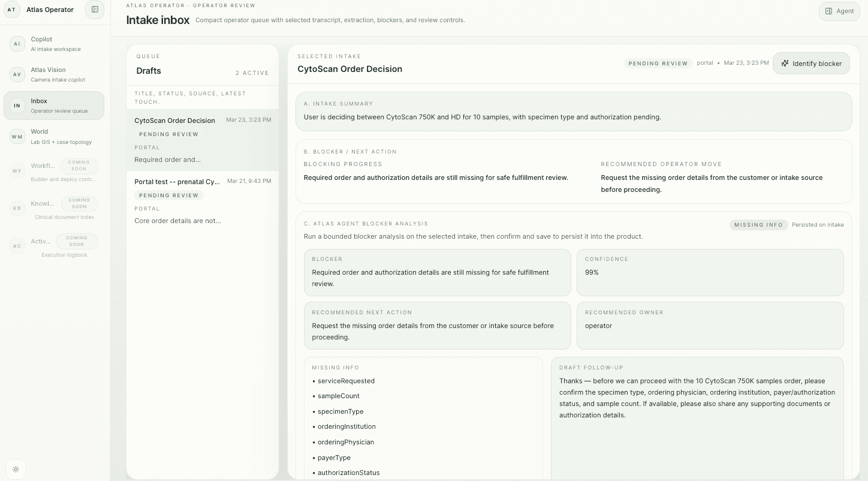Click the recommended owner value operator

pos(598,326)
